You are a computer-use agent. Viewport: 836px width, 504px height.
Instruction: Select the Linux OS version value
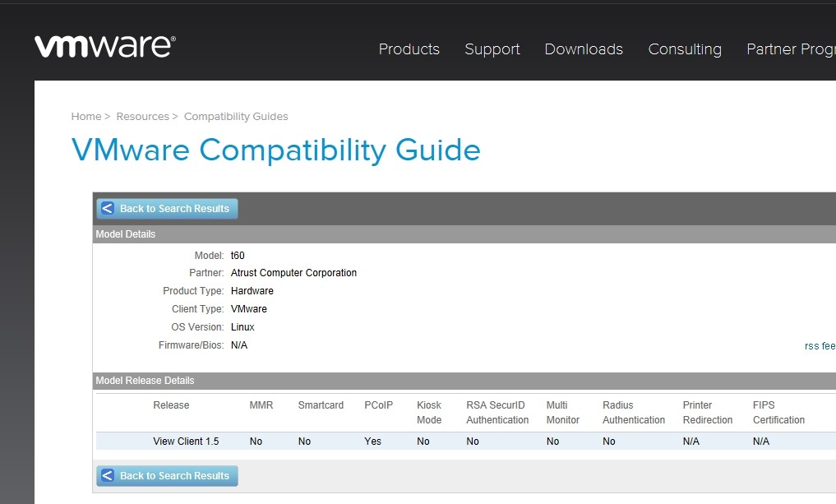pyautogui.click(x=242, y=327)
